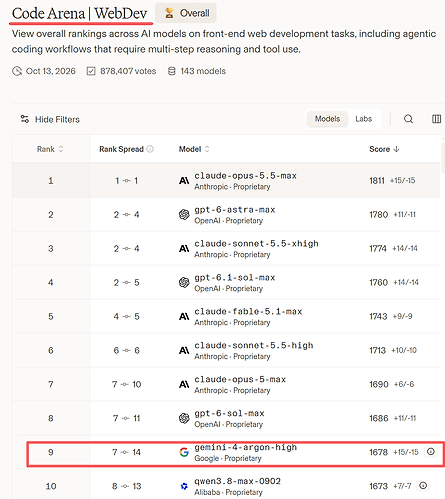The image size is (445, 499).
Task: Click rank spread 7 to 10 cell
Action: [126, 384]
